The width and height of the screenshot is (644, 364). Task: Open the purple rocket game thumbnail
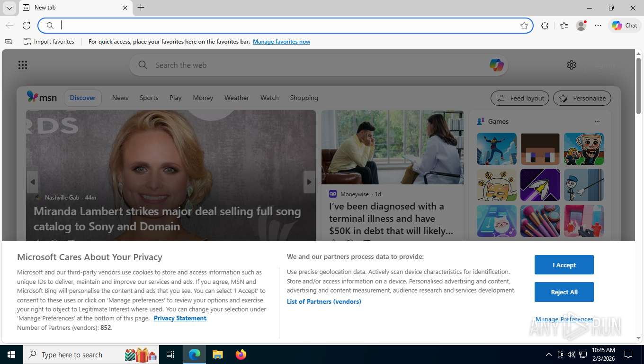pyautogui.click(x=540, y=185)
